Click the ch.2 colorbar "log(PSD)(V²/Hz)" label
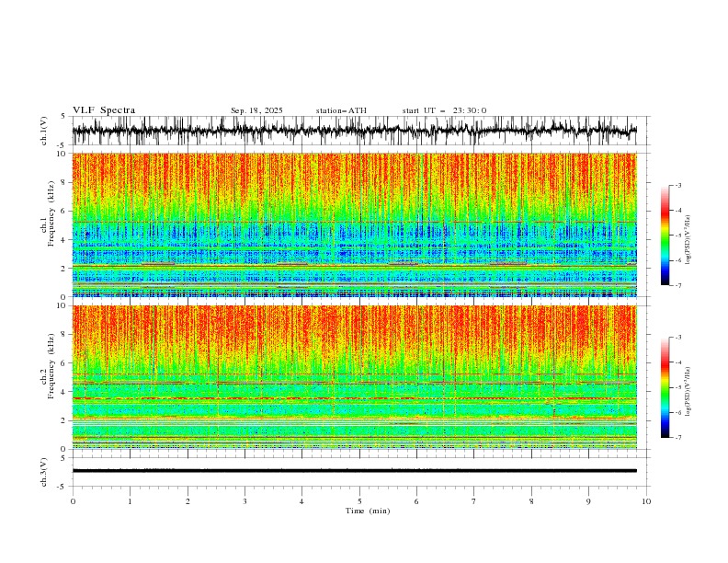 (x=688, y=392)
